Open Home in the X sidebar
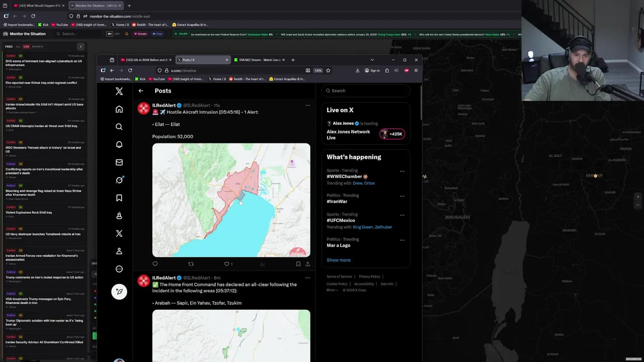This screenshot has height=362, width=644. tap(119, 109)
